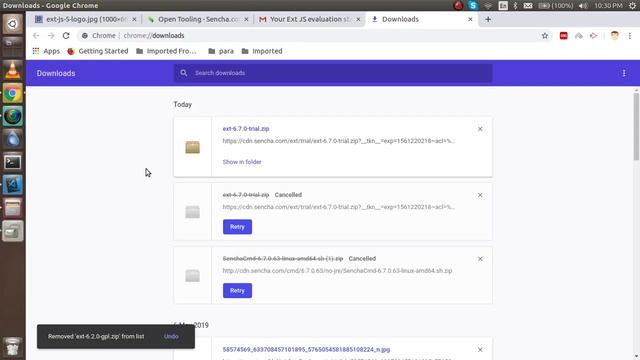The height and width of the screenshot is (360, 640).
Task: Remove the 58574569 jpg download entry
Action: 480,349
